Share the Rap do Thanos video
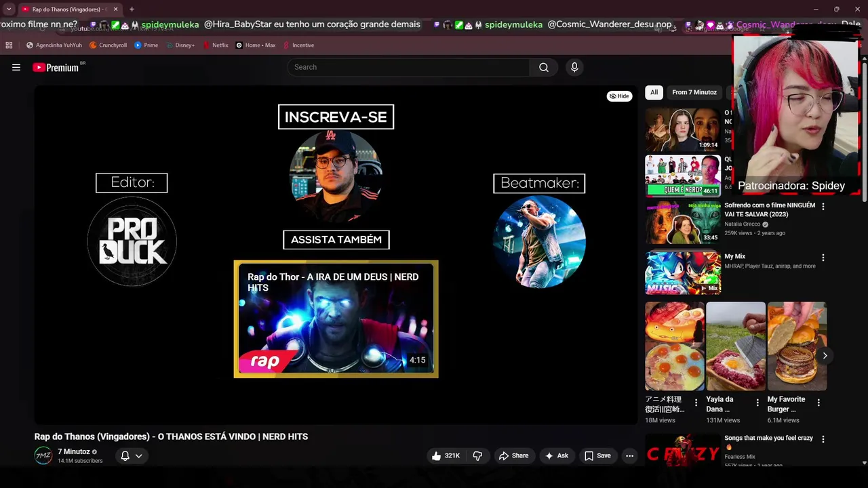The image size is (868, 488). 513,455
